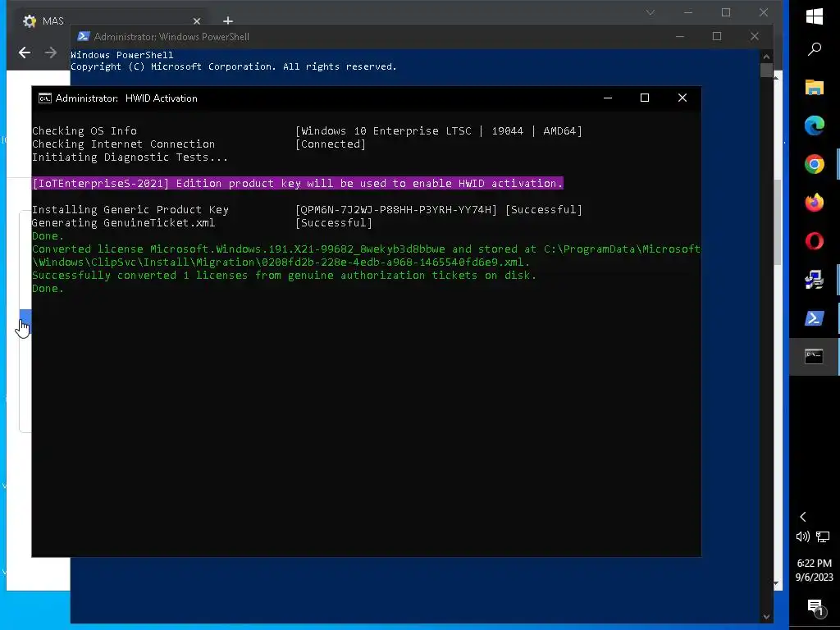Click the product key QPM6N-7J2WJ-P88HH-P3YRH-YY74H
Viewport: 840px width, 630px height.
pos(396,209)
